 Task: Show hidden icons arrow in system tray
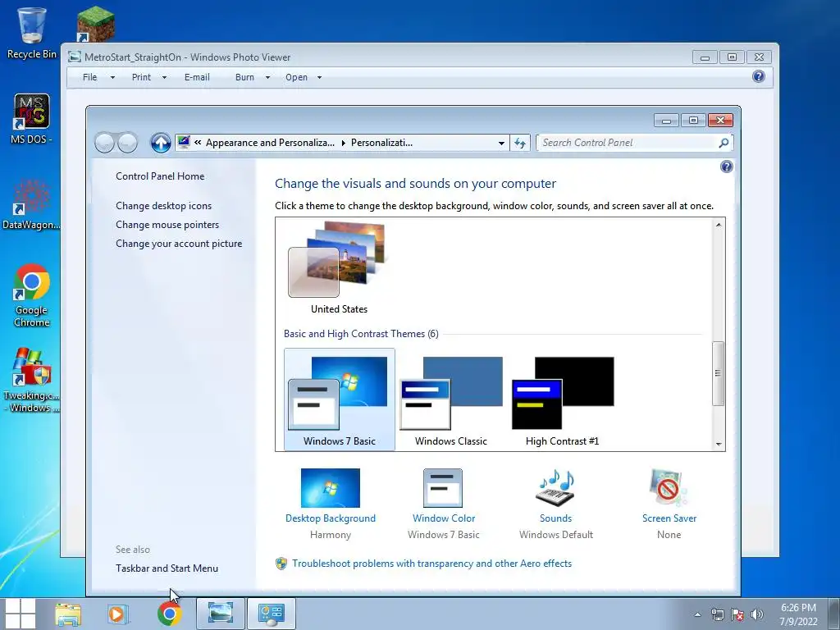[x=697, y=614]
